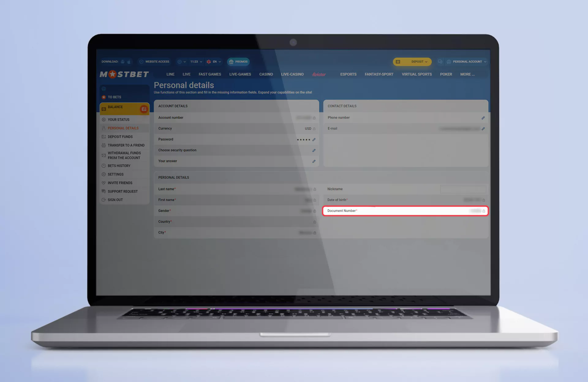
Task: Click the PROMOS promotional button
Action: 238,61
